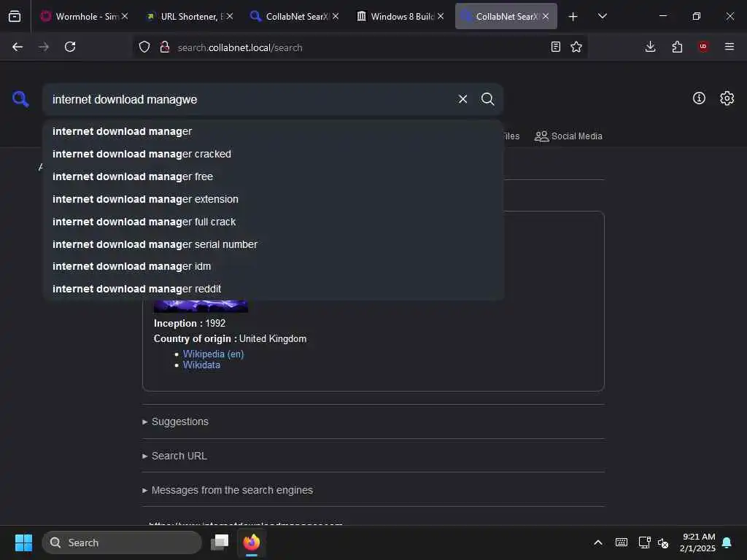Submit search with magnifier button

pyautogui.click(x=487, y=99)
